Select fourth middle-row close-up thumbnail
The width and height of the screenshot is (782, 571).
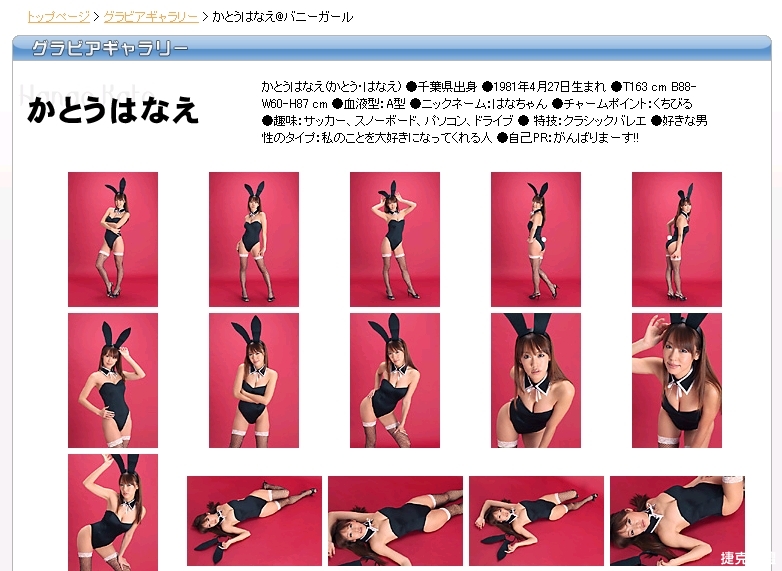536,380
